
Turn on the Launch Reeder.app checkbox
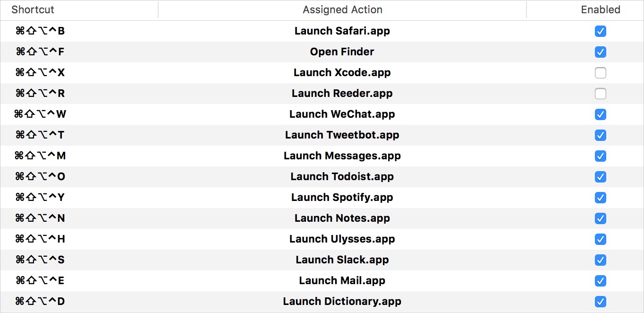pos(600,94)
